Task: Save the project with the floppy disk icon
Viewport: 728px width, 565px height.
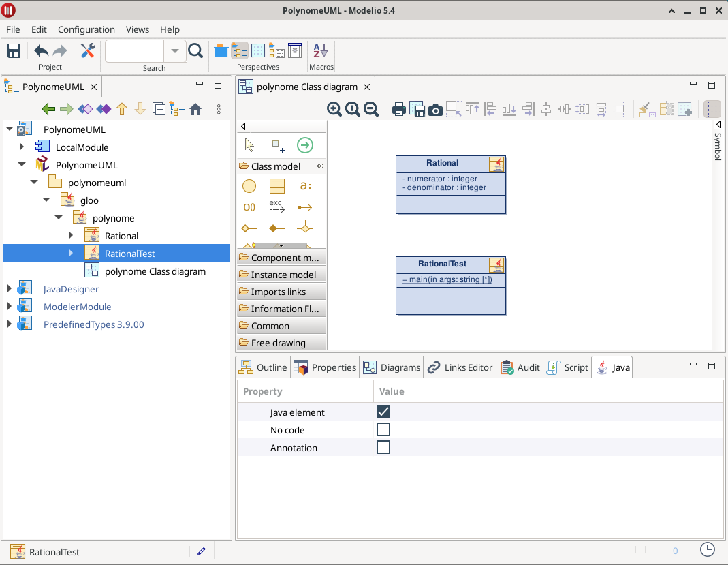Action: coord(14,50)
